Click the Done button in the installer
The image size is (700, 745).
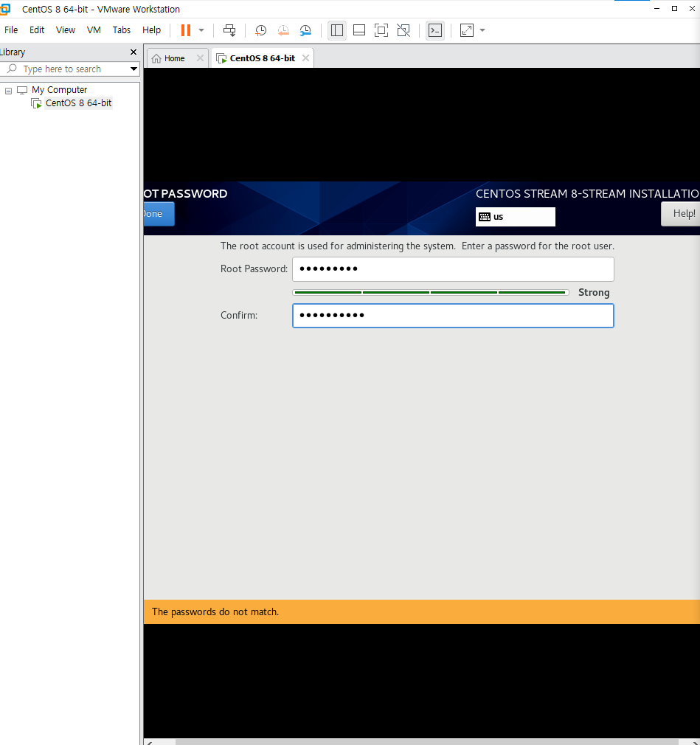tap(159, 214)
